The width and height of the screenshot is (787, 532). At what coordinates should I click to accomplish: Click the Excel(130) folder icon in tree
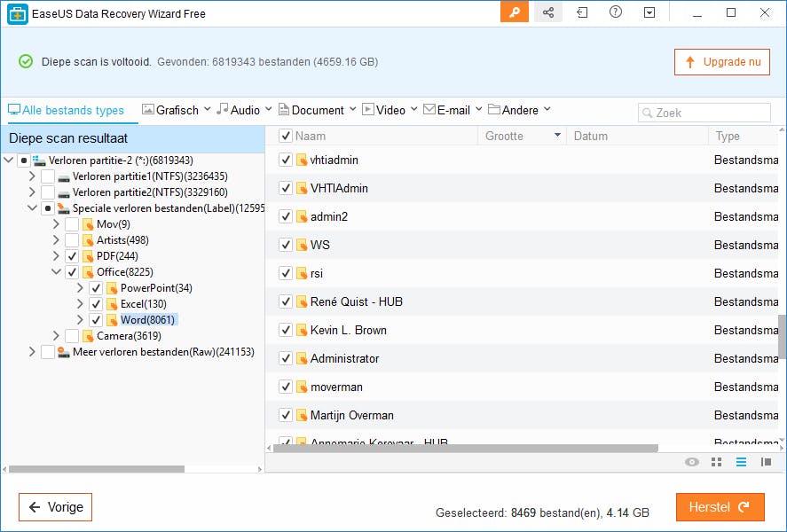[112, 304]
